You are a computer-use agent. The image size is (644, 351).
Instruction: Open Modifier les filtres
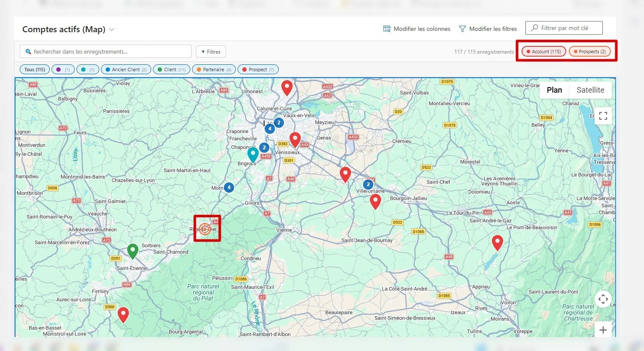click(x=488, y=29)
